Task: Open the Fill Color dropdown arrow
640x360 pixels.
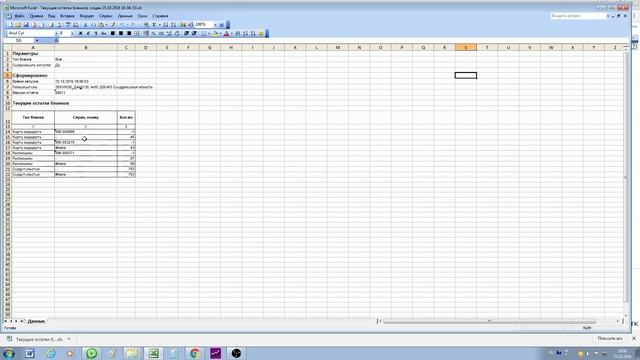Action: click(x=220, y=33)
